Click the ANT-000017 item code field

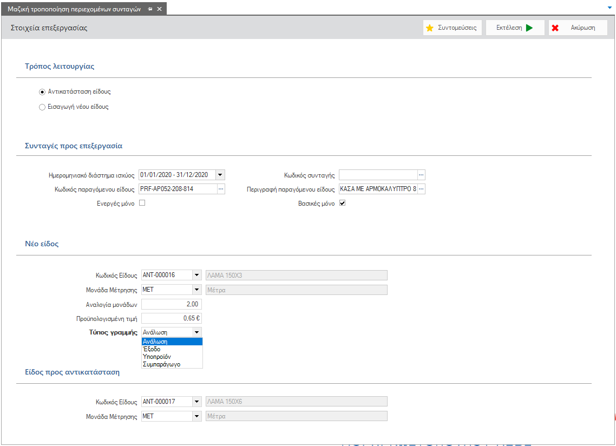tap(167, 402)
